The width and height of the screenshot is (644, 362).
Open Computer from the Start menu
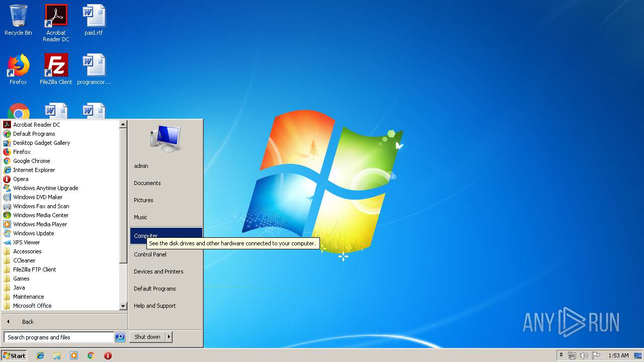[166, 235]
